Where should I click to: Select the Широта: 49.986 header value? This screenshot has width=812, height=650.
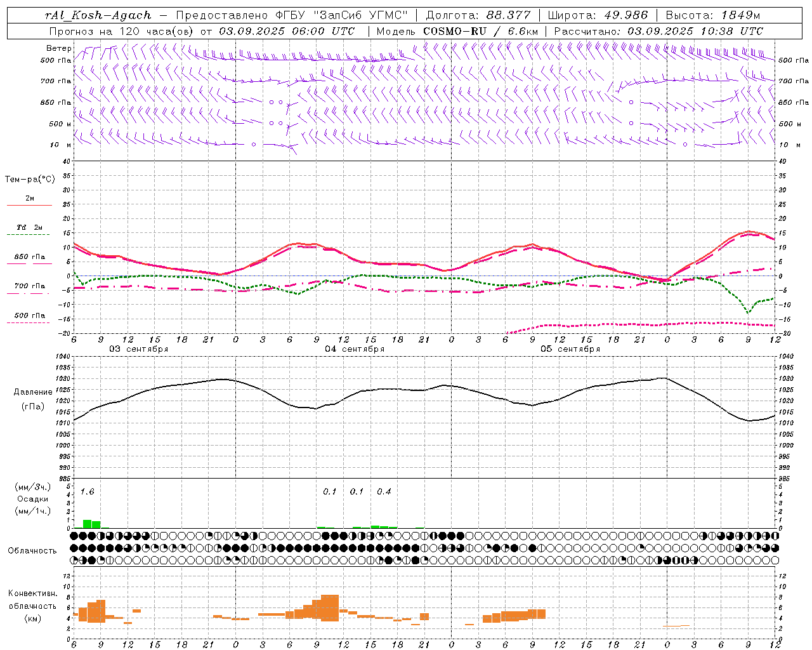(598, 15)
